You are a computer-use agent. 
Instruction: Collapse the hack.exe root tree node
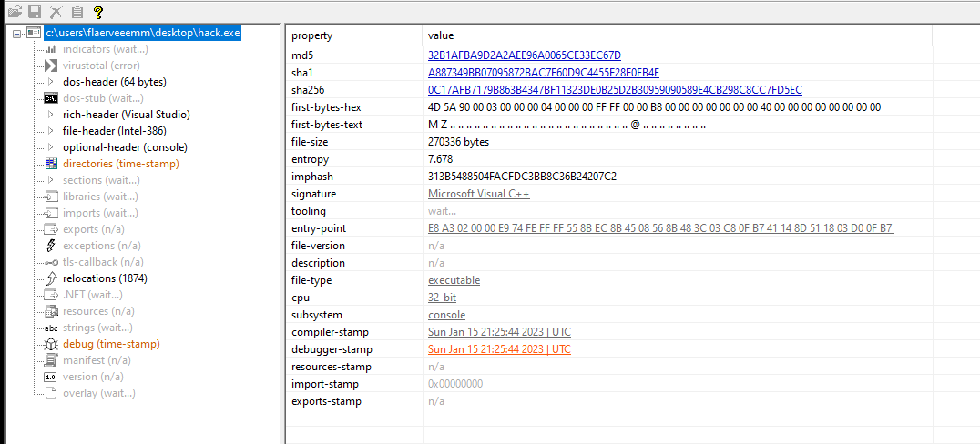coord(18,33)
